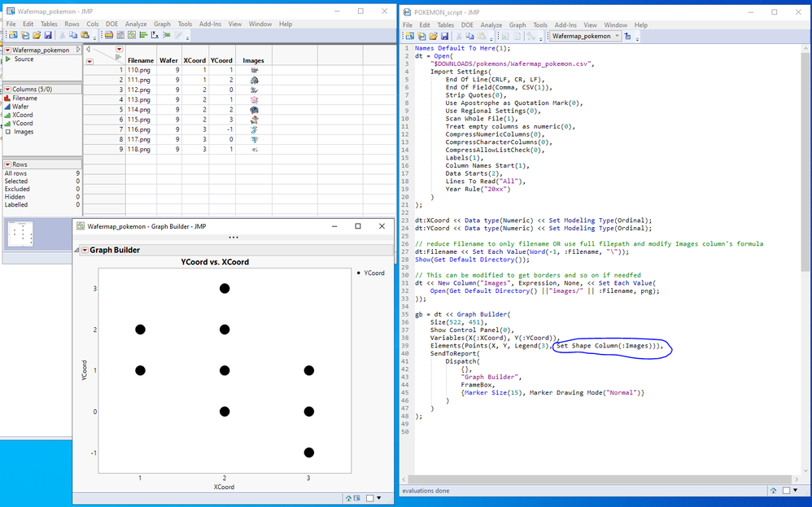Viewport: 812px width, 507px height.
Task: Click the expression icon beside the Images column
Action: tap(10, 132)
